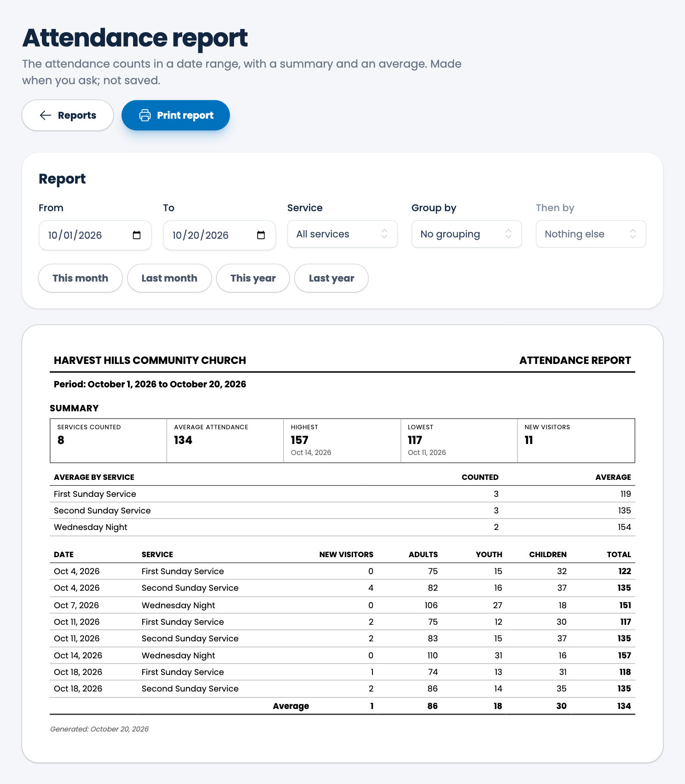The height and width of the screenshot is (784, 685).
Task: Open the calendar picker in the To field
Action: click(x=261, y=235)
